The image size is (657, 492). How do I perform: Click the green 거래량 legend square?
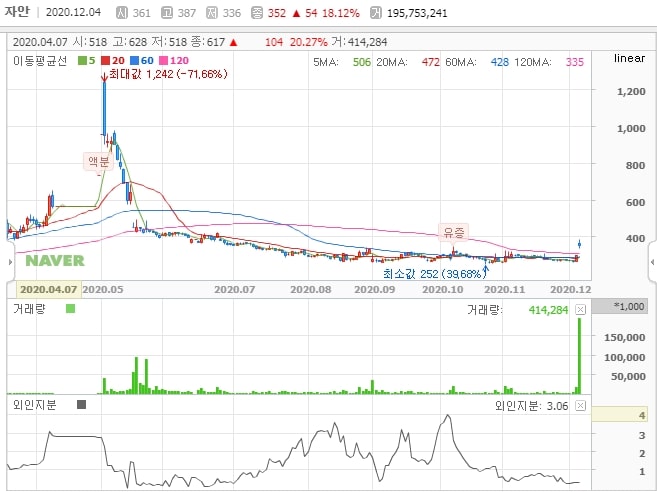[70, 309]
